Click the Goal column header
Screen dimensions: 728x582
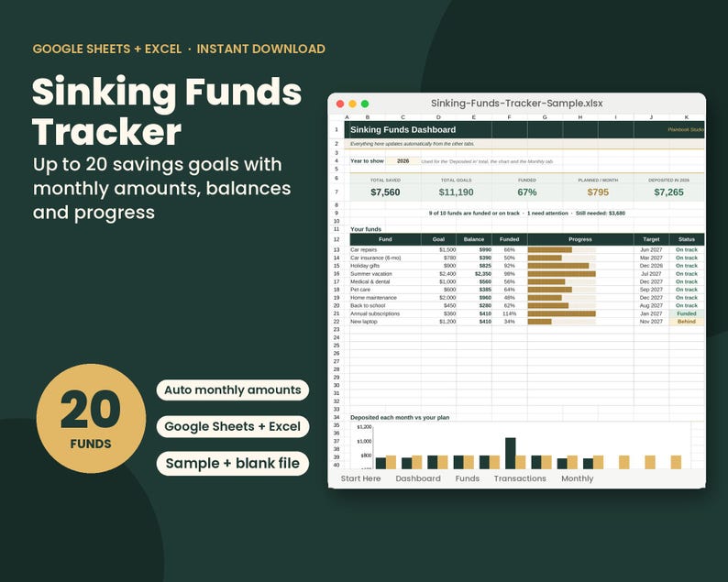(x=438, y=239)
